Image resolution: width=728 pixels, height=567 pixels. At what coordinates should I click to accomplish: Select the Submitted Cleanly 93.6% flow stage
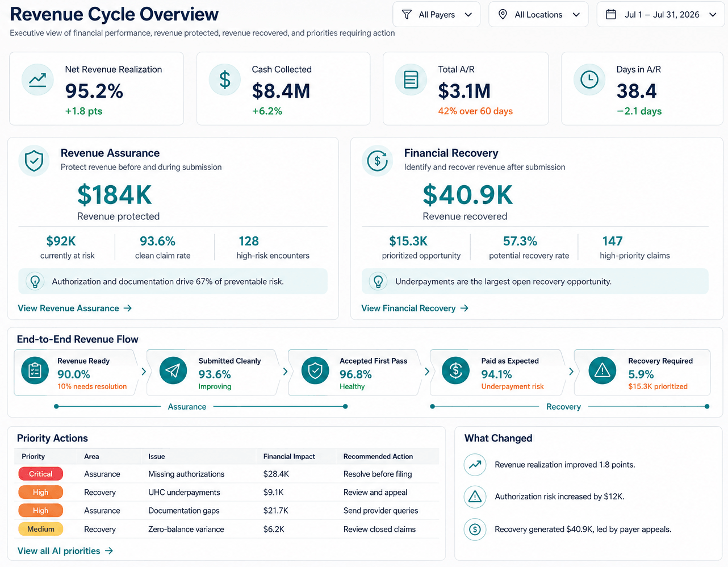214,373
